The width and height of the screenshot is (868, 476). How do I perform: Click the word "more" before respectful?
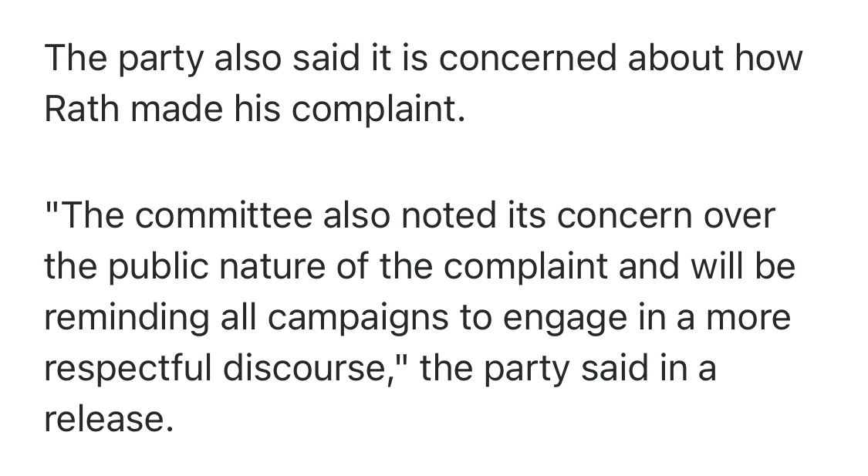coord(749,319)
